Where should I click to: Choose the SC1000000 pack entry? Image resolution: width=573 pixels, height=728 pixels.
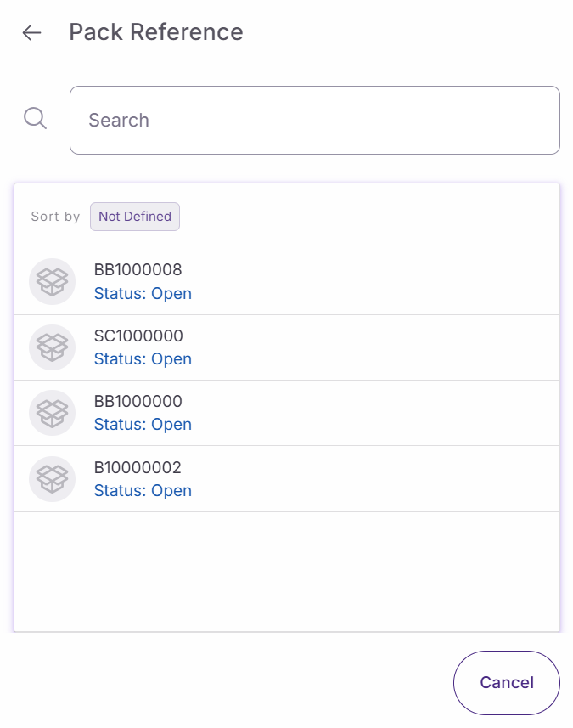tap(138, 336)
